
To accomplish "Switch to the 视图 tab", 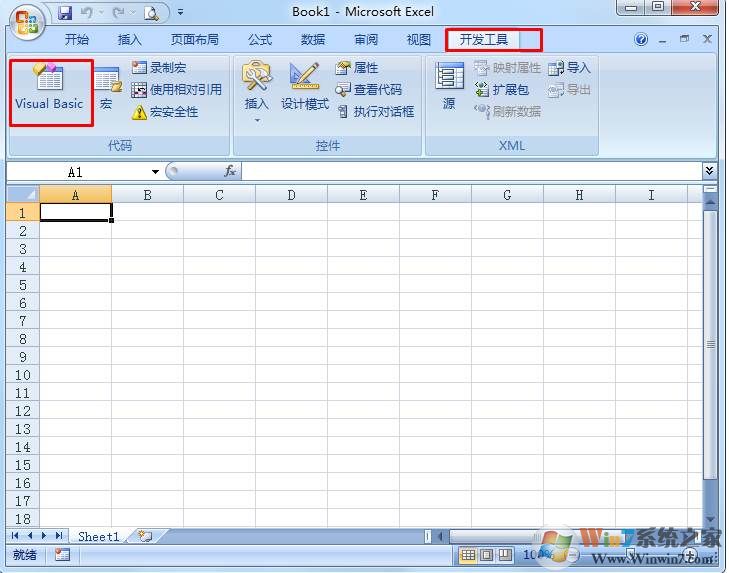I will [419, 40].
